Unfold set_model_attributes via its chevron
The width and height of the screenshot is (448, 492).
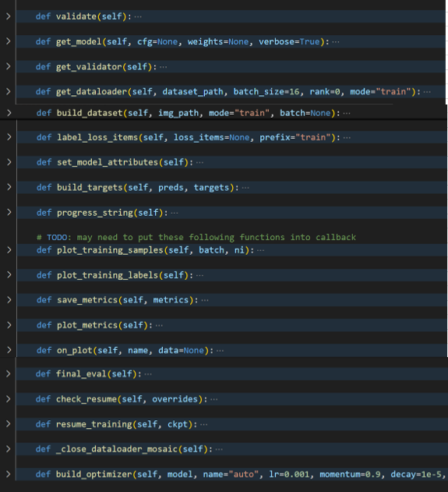[x=9, y=162]
